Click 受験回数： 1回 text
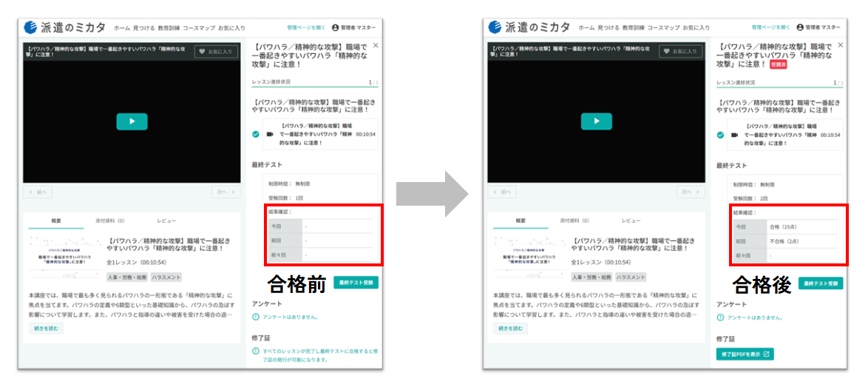 (285, 198)
